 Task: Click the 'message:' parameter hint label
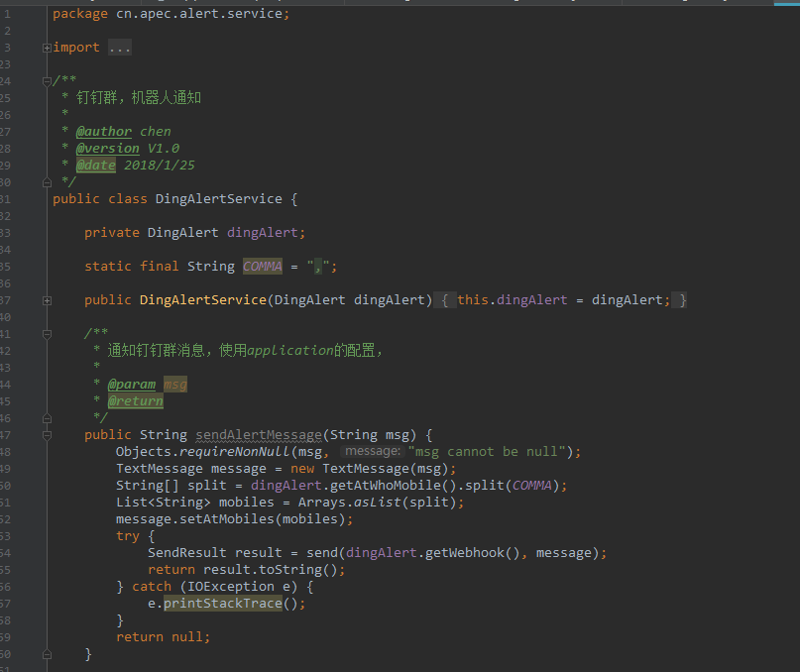372,451
